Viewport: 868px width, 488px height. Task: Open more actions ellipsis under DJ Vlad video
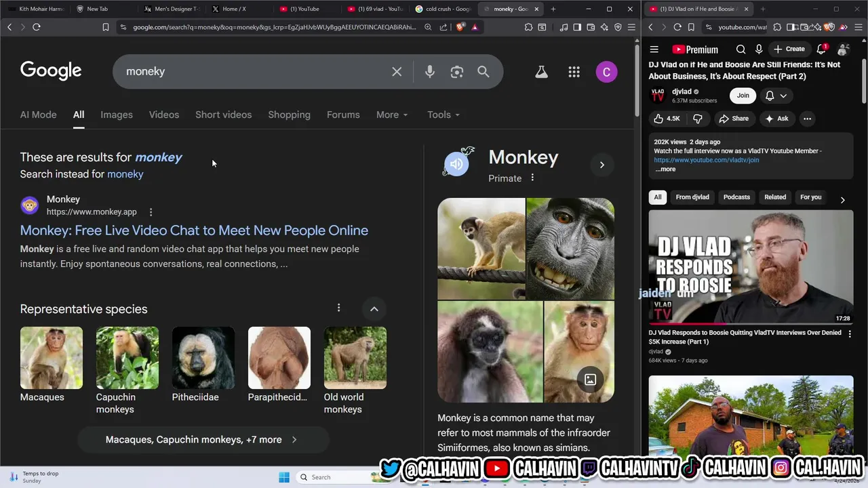coord(807,119)
